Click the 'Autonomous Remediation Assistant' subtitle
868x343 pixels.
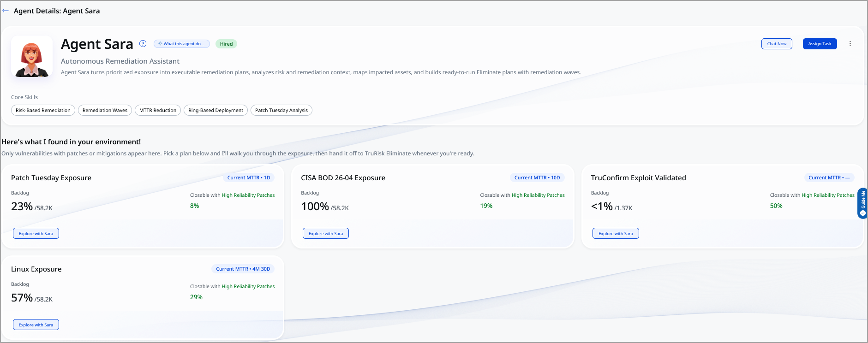click(120, 61)
